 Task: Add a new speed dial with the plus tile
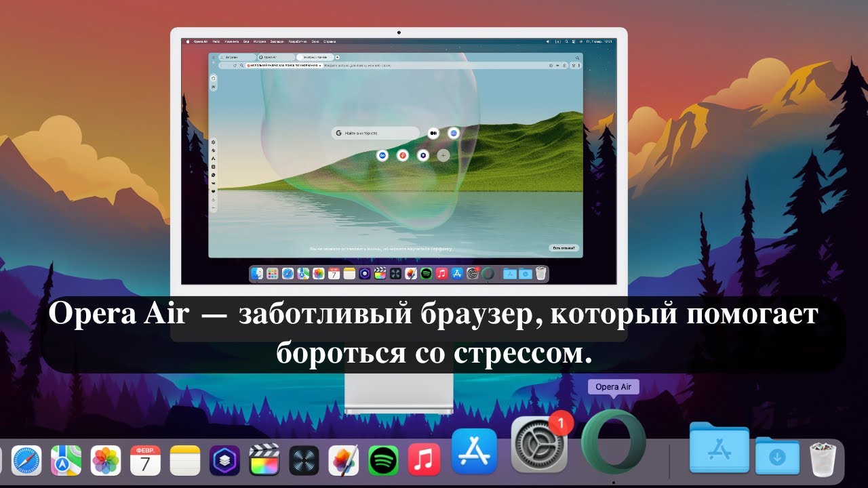(x=443, y=155)
